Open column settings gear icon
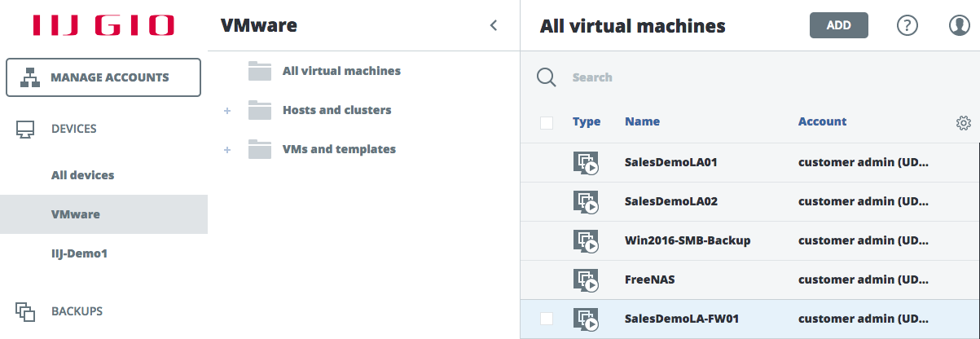 pyautogui.click(x=964, y=123)
